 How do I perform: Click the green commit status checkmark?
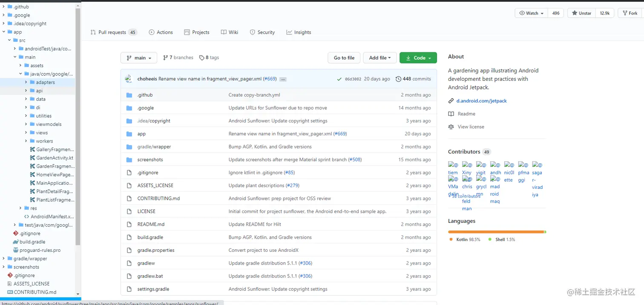(339, 79)
